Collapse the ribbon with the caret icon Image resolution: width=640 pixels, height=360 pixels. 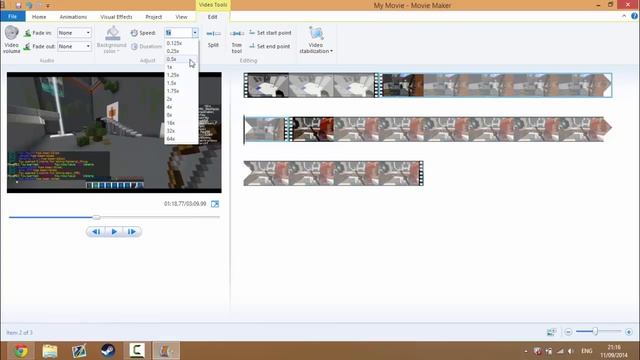[624, 16]
